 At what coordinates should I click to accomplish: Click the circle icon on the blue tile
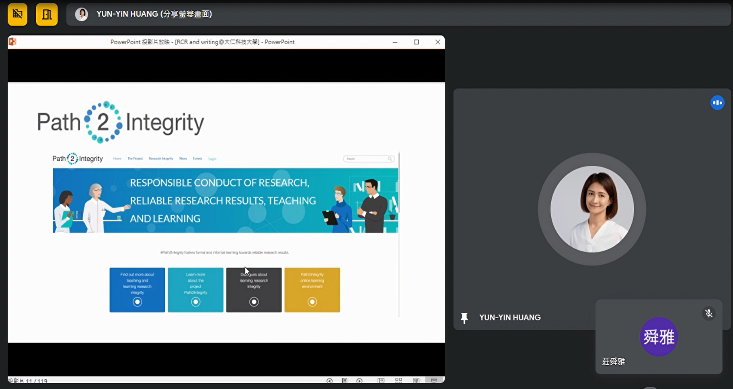tap(137, 302)
